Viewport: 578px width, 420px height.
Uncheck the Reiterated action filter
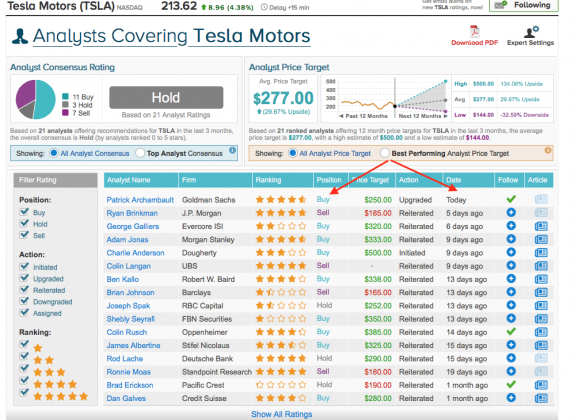click(x=24, y=289)
